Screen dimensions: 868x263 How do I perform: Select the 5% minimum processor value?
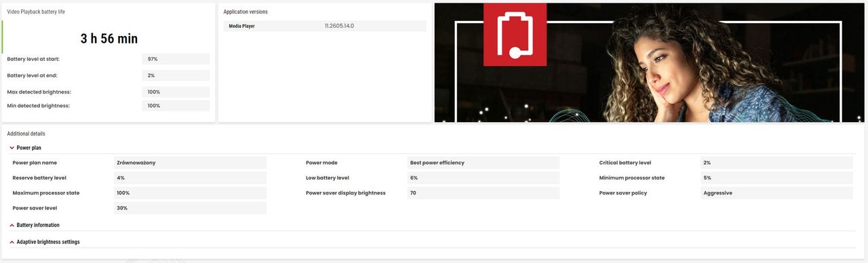tap(776, 178)
